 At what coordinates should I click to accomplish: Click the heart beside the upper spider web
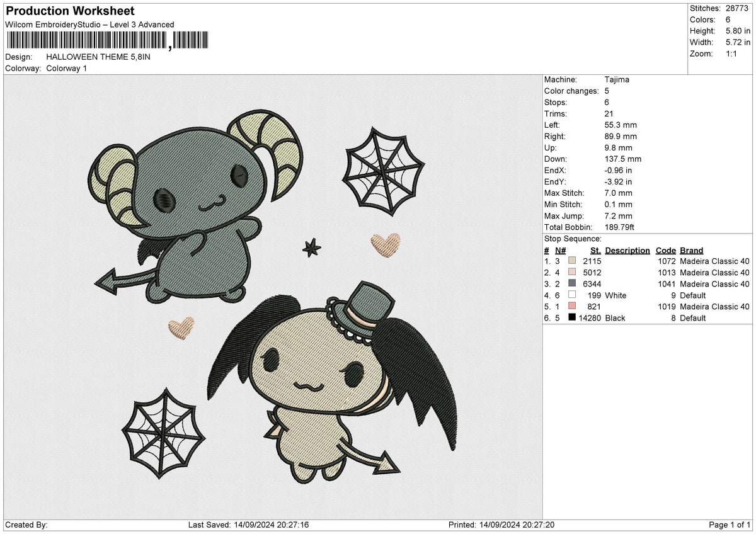[x=386, y=245]
